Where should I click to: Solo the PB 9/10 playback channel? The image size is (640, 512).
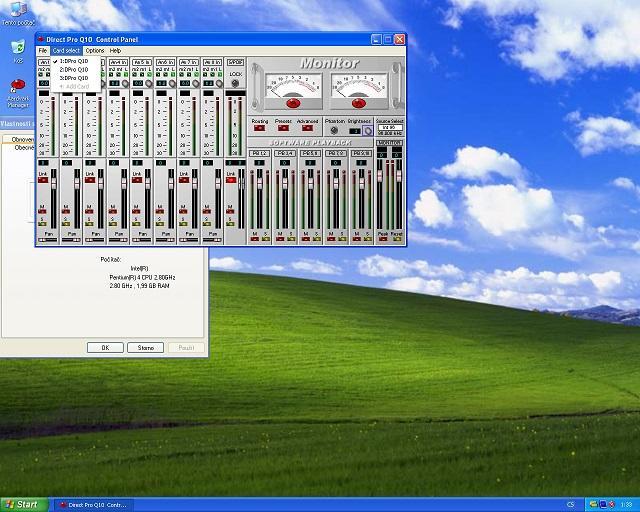(368, 239)
